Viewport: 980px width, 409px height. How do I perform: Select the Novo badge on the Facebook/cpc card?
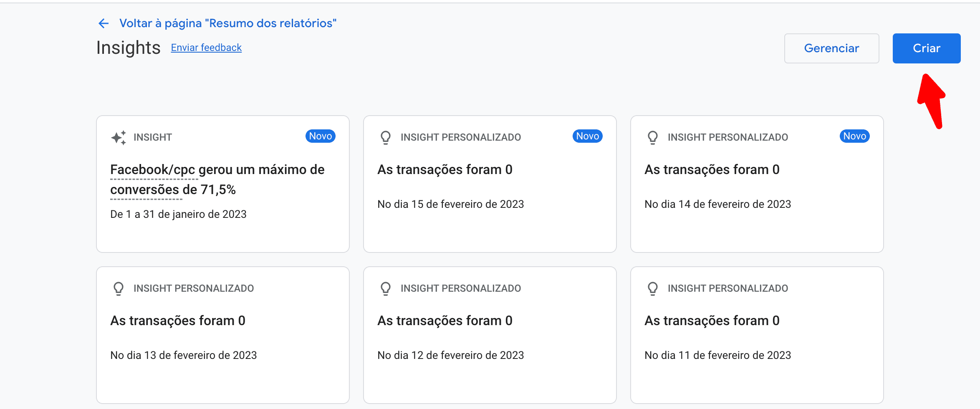pos(321,136)
